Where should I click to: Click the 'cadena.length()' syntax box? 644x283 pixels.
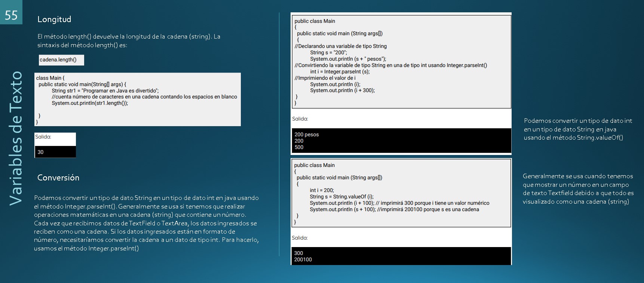61,60
